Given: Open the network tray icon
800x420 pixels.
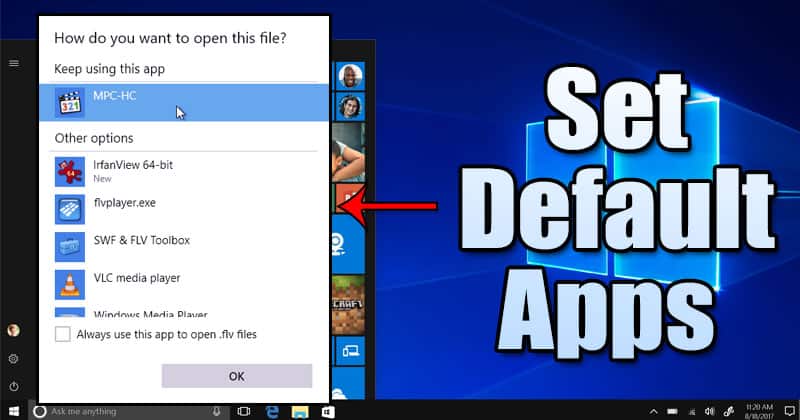Looking at the screenshot, I should click(692, 411).
